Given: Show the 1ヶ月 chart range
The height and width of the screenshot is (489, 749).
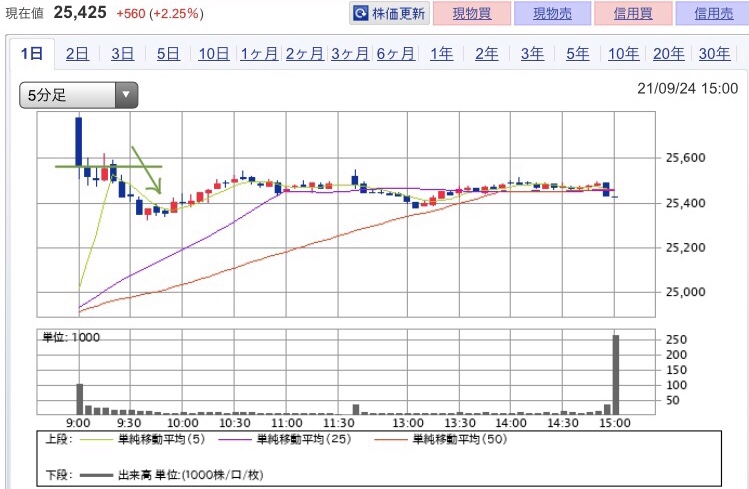Looking at the screenshot, I should point(259,53).
